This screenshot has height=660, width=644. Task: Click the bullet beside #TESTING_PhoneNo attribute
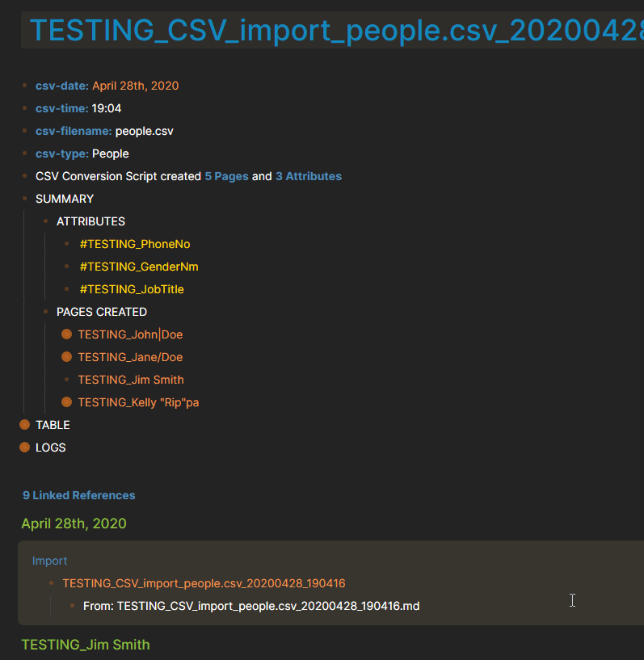pos(67,244)
